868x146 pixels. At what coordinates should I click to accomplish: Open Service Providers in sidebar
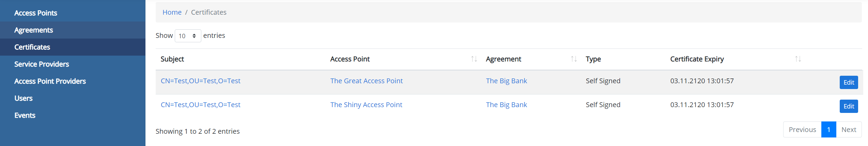pyautogui.click(x=42, y=64)
